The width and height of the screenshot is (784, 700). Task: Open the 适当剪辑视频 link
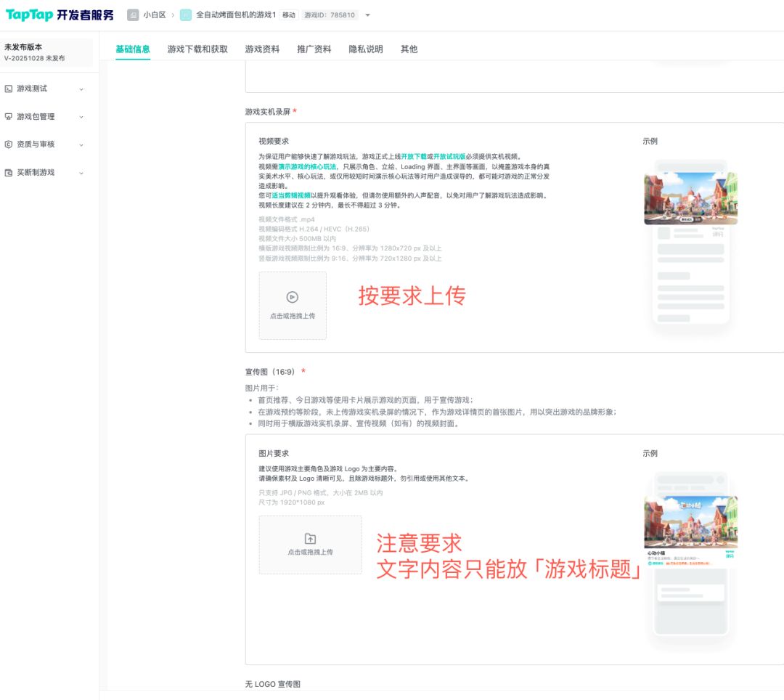pyautogui.click(x=291, y=196)
